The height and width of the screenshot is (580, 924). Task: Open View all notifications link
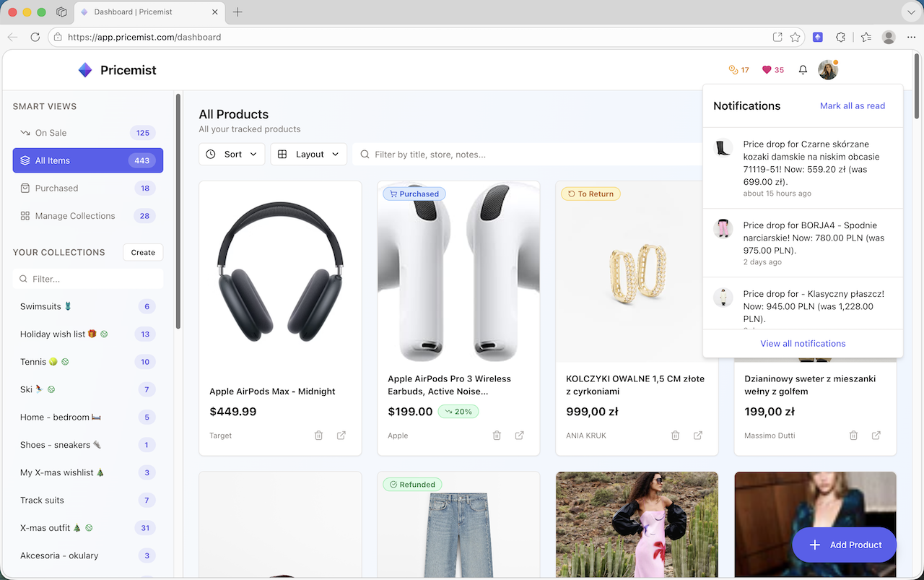pos(803,343)
